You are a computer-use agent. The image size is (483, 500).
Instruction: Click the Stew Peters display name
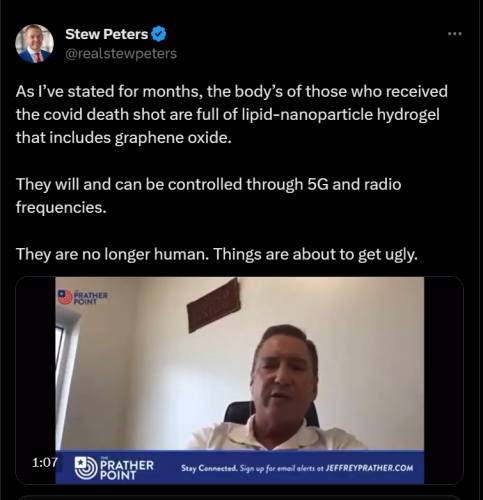point(107,34)
